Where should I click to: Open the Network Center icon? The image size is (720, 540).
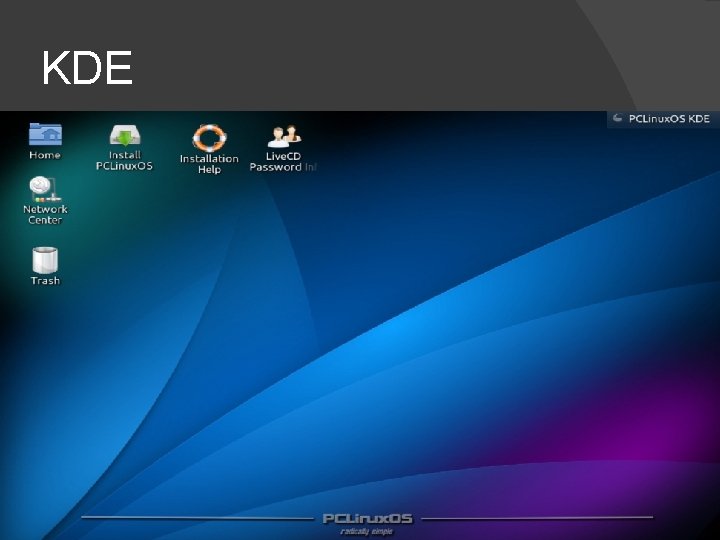pyautogui.click(x=45, y=189)
